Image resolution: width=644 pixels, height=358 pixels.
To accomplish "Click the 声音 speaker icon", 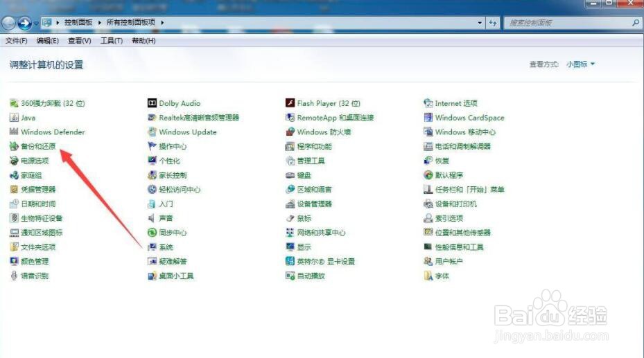I will click(x=152, y=218).
